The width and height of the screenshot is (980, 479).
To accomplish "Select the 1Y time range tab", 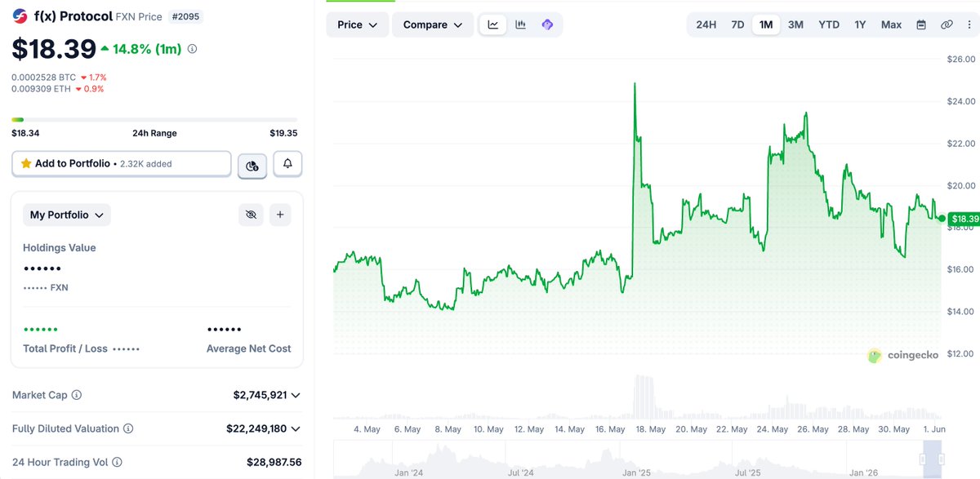I will tap(860, 24).
